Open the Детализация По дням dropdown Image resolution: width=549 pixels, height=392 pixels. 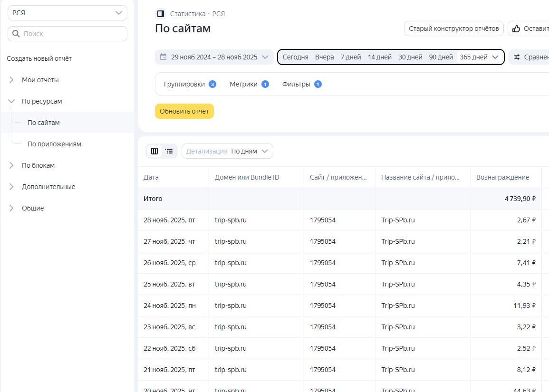pos(227,151)
